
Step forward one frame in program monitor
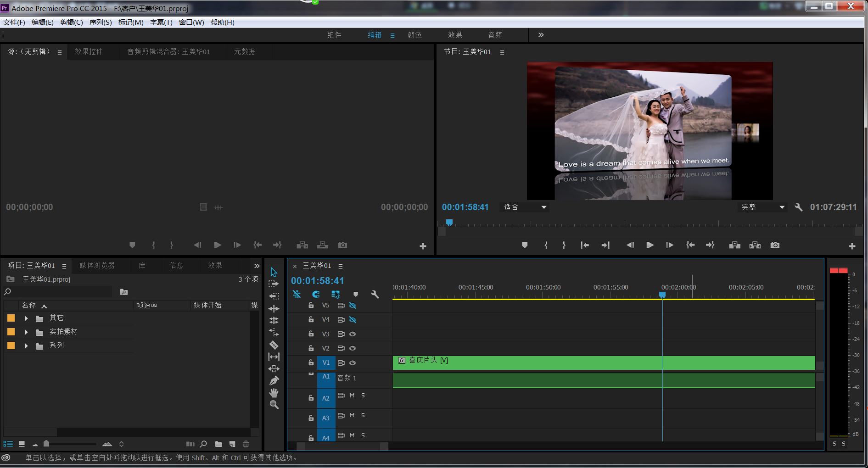669,245
